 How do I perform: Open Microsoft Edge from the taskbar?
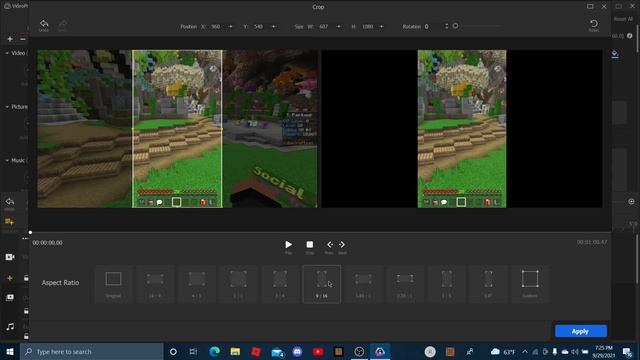[x=215, y=351]
